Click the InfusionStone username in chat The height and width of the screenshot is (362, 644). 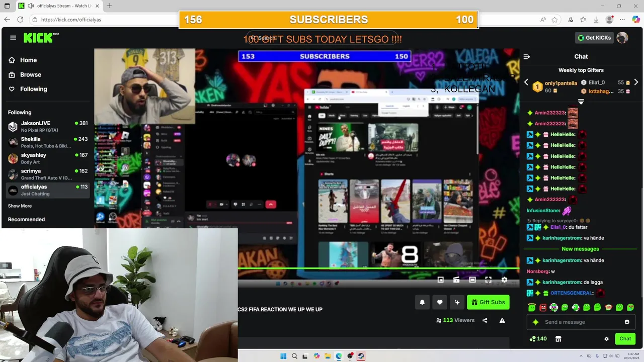point(543,211)
